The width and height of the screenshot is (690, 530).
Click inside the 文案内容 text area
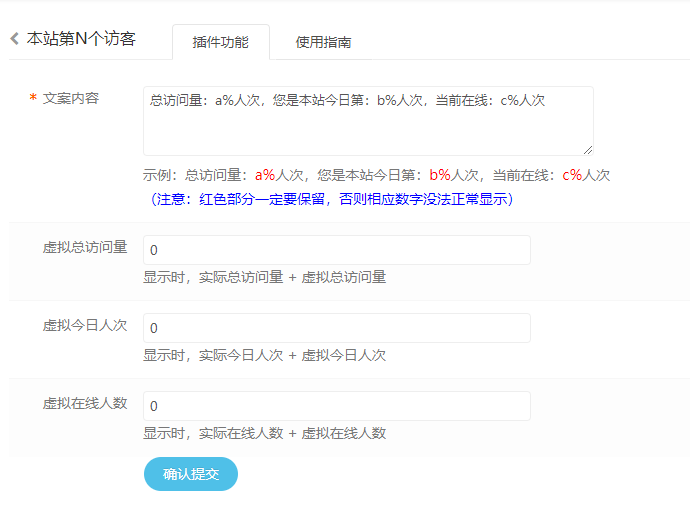tap(368, 120)
